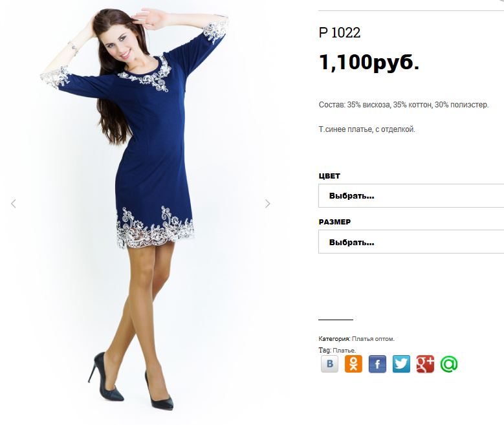
Task: Show next product image arrow
Action: pyautogui.click(x=267, y=204)
